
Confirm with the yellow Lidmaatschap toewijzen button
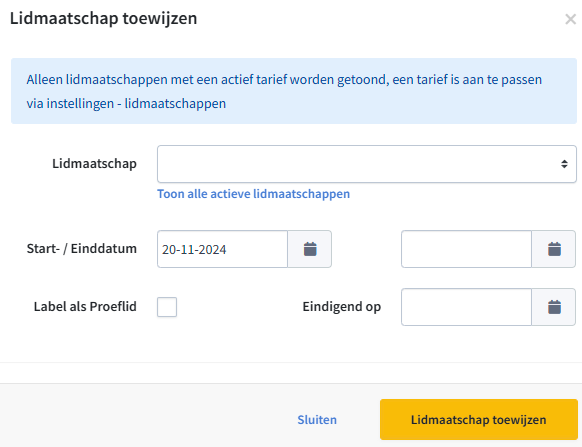point(479,420)
